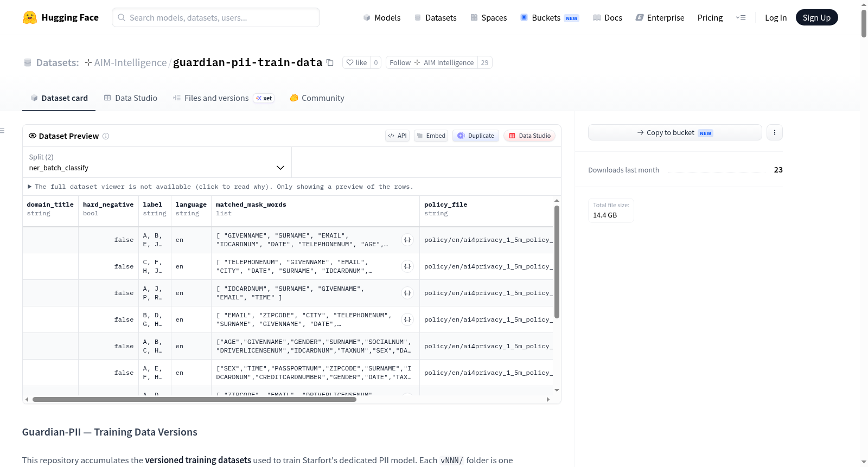Viewport: 868px width, 467px height.
Task: Click the like count '0'
Action: pos(376,62)
